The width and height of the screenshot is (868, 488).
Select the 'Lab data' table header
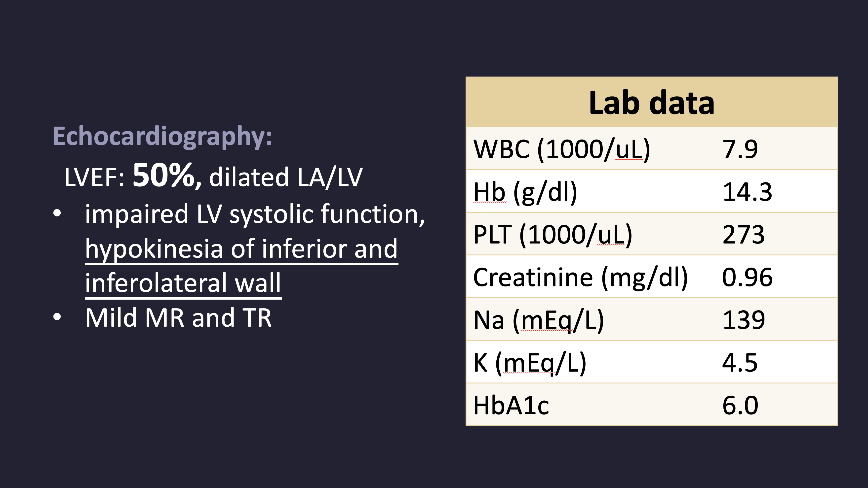point(651,103)
